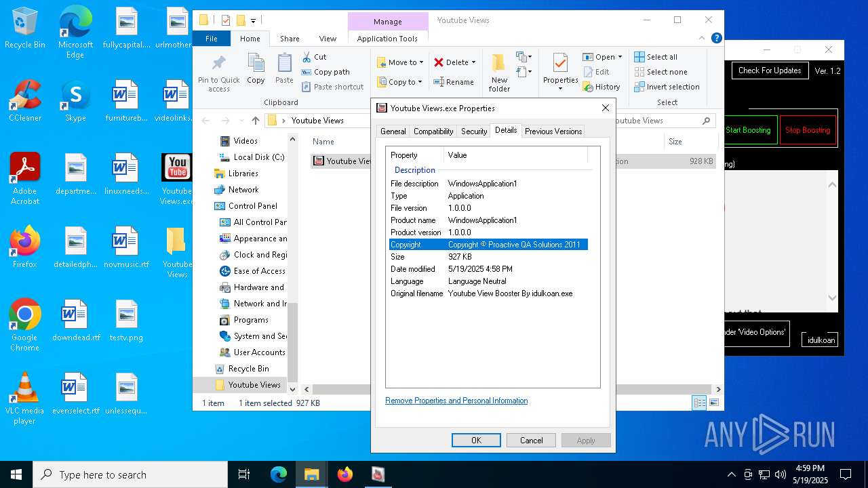Screen dimensions: 868x488
Task: Expand the Open dropdown in ribbon
Action: 620,57
